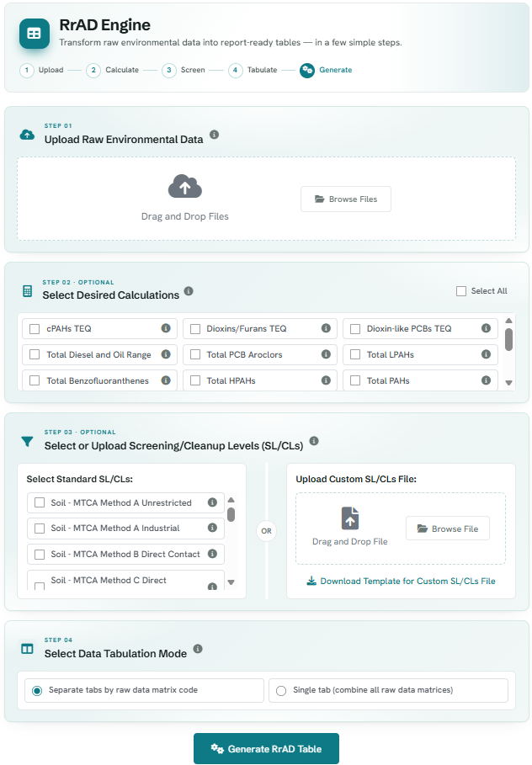Show info for Total PCB Aroclors

coord(326,354)
